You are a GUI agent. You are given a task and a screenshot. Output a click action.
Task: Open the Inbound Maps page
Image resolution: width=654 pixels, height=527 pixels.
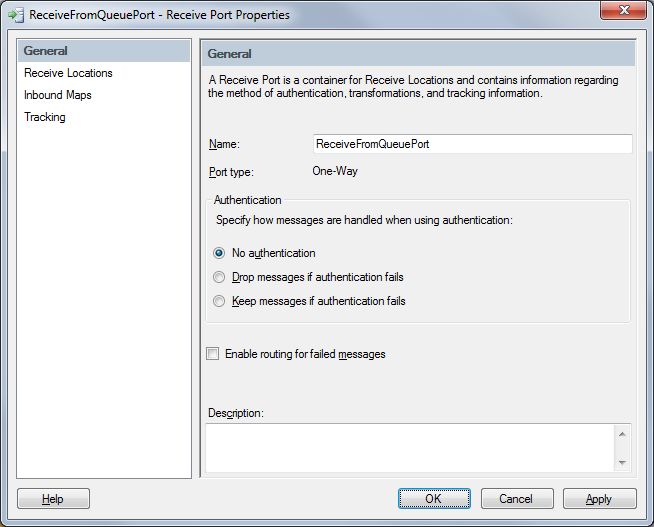pyautogui.click(x=58, y=95)
